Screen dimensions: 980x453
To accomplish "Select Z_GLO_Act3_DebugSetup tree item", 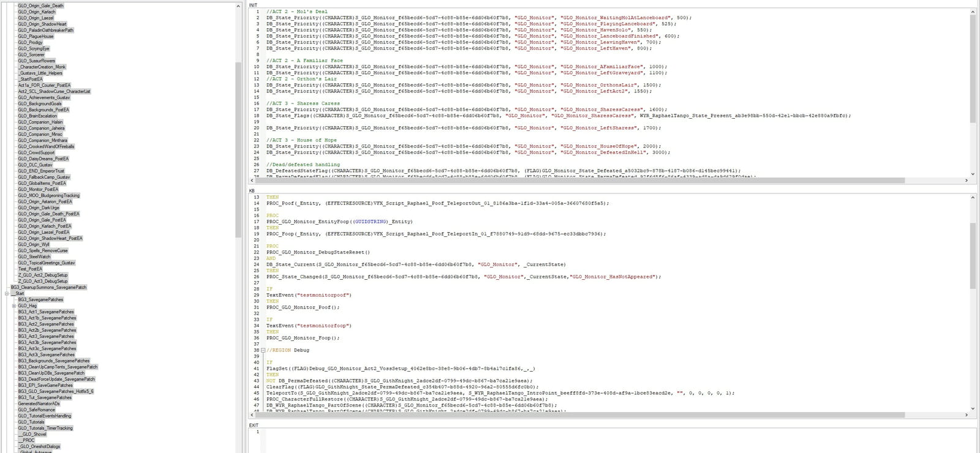I will pos(43,281).
